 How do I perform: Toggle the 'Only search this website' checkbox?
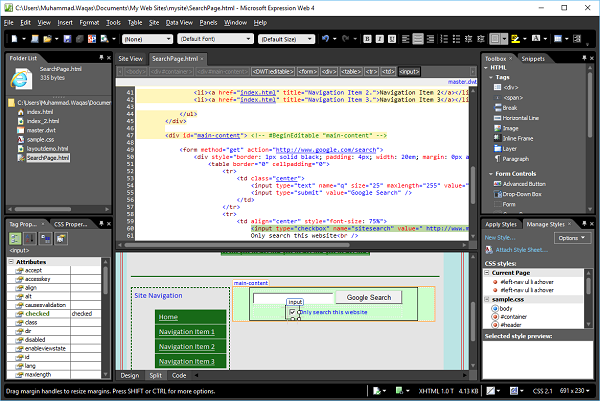pyautogui.click(x=292, y=312)
